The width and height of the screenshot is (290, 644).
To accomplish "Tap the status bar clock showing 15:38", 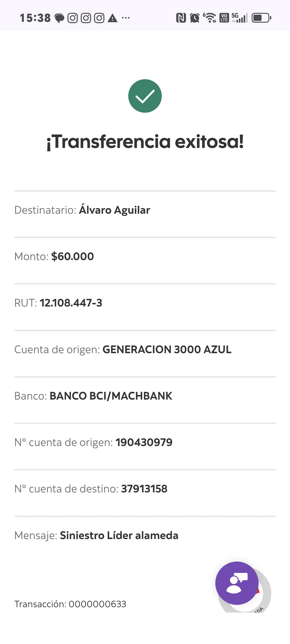I will (35, 18).
